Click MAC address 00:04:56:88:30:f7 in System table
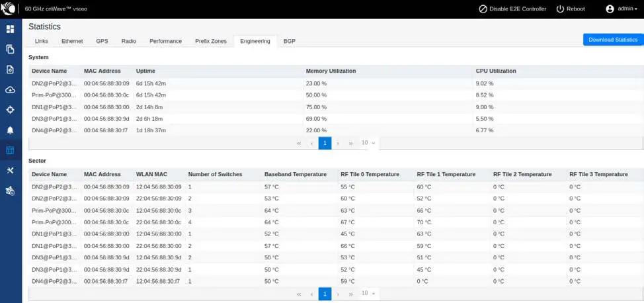This screenshot has width=644, height=303. 106,130
